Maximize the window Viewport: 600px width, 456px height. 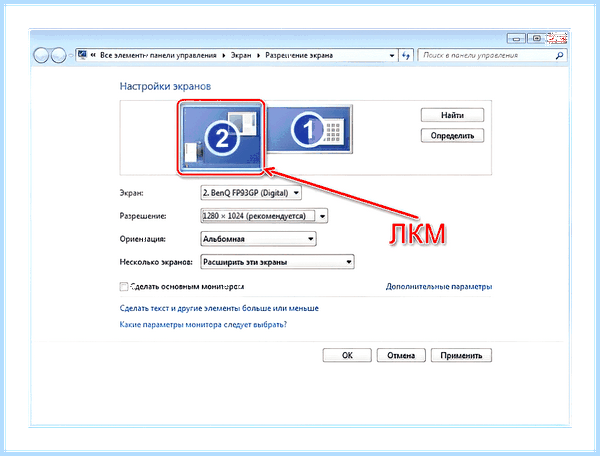tap(537, 38)
